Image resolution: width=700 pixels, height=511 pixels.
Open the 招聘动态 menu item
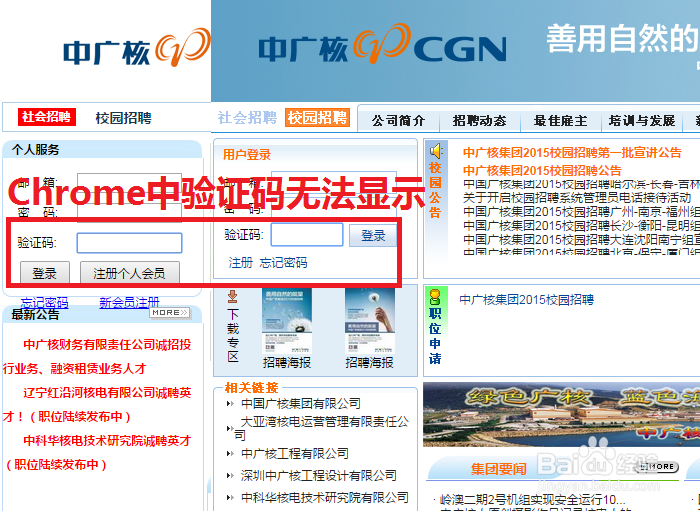479,120
